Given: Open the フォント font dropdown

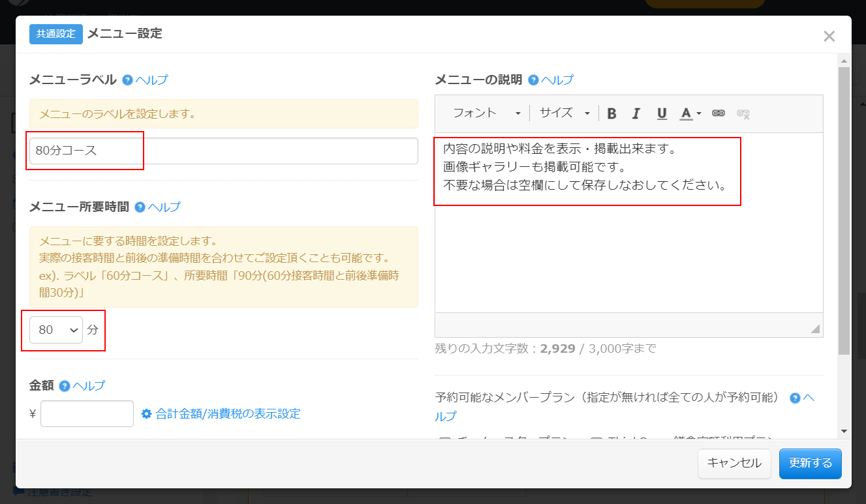Looking at the screenshot, I should pos(487,113).
